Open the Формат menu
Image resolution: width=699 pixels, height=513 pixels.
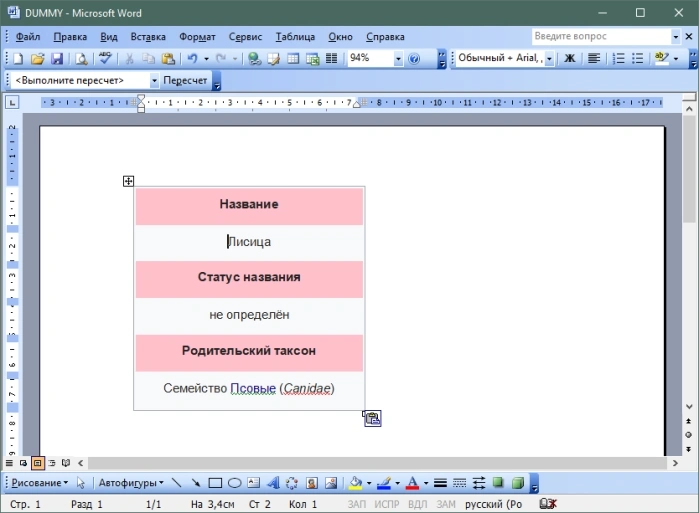[197, 37]
